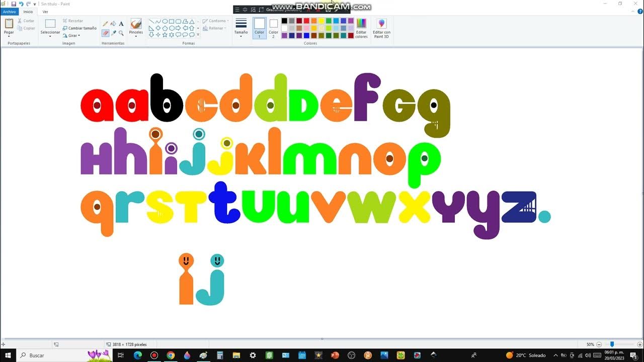Open the Tamaño line thickness dropdown
The image size is (644, 362).
241,36
